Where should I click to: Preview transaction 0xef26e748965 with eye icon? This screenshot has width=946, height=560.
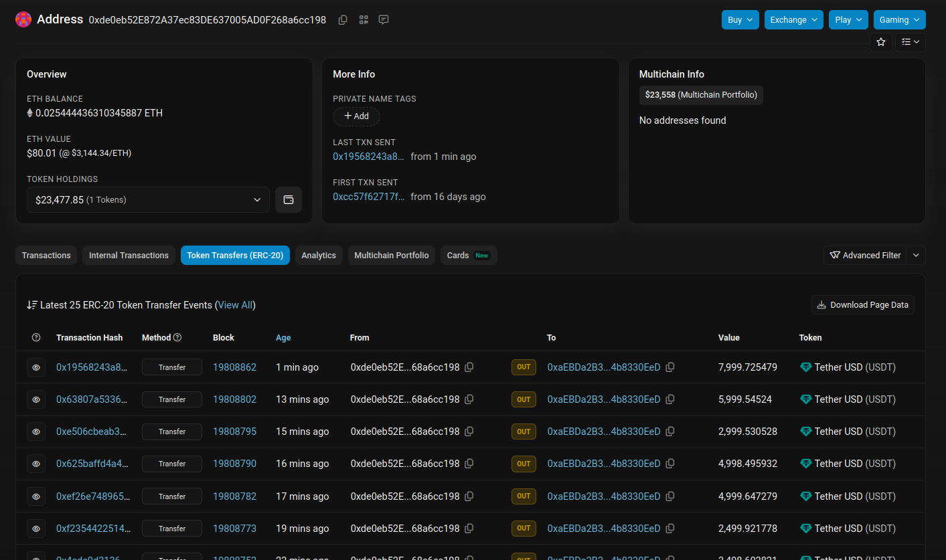click(36, 496)
